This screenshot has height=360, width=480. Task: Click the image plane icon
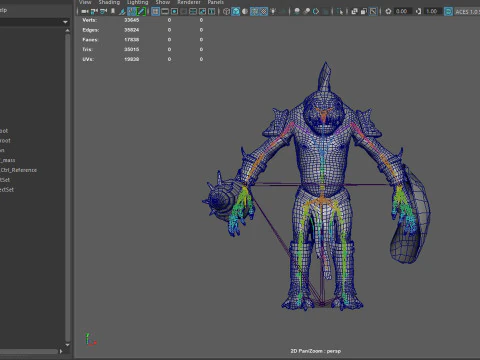click(122, 11)
